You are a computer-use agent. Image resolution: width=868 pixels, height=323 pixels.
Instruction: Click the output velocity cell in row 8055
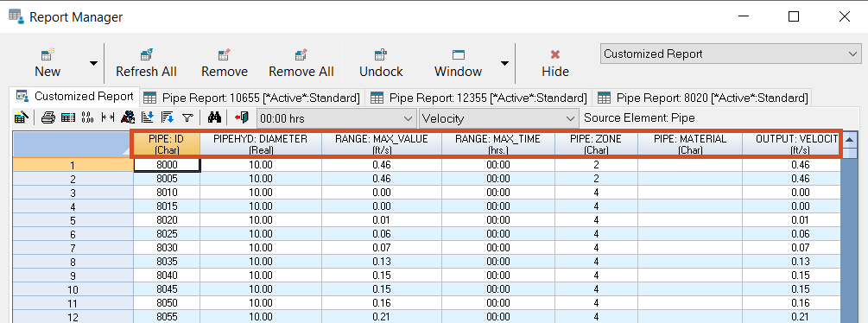(x=791, y=317)
